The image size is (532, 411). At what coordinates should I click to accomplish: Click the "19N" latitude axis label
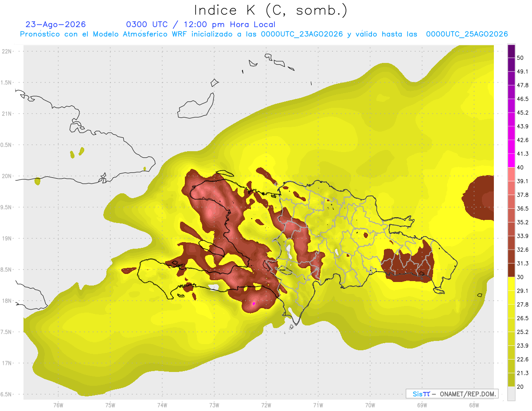[7, 239]
